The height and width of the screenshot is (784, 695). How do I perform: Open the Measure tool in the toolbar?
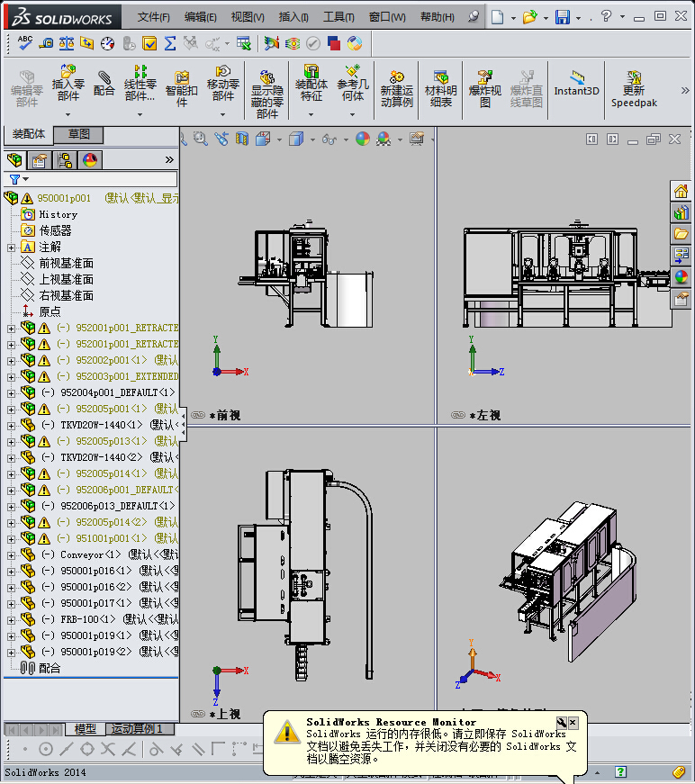point(46,43)
